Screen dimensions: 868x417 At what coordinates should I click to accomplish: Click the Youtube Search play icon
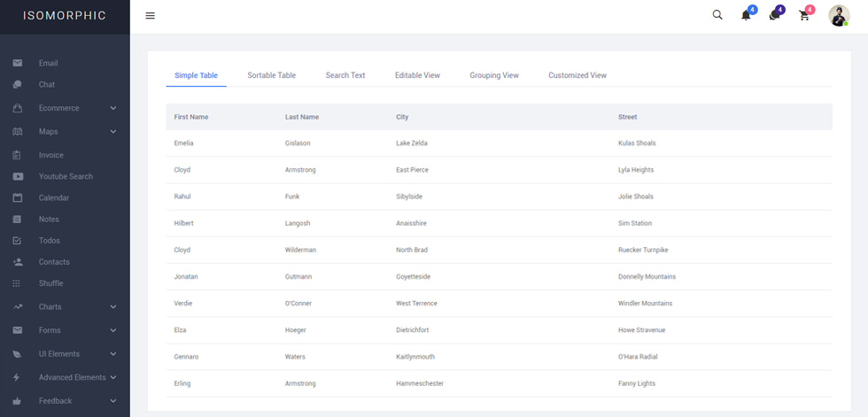click(x=17, y=176)
